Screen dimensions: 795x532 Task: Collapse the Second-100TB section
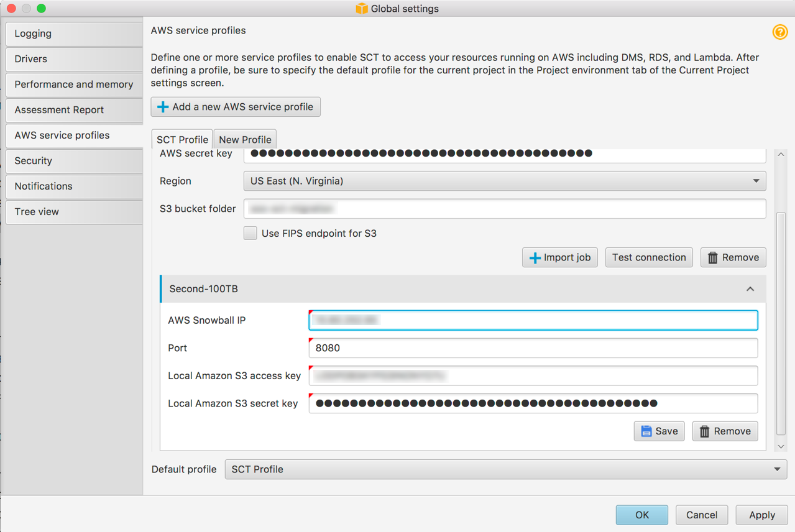pos(750,288)
